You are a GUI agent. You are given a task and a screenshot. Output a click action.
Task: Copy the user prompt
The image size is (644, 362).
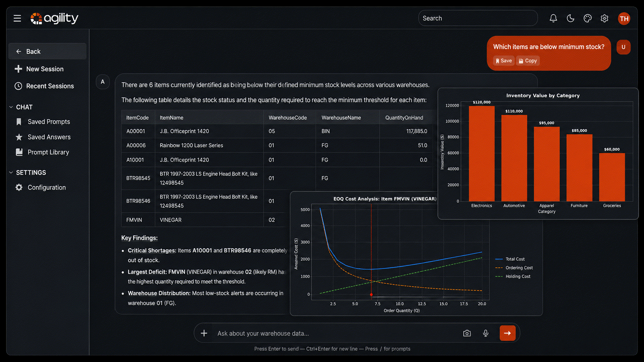[x=528, y=61]
